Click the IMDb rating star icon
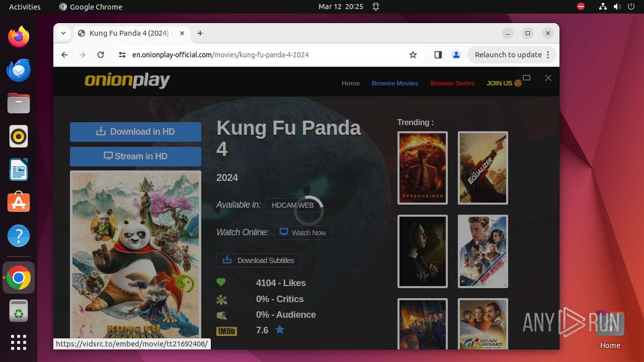 pyautogui.click(x=280, y=330)
